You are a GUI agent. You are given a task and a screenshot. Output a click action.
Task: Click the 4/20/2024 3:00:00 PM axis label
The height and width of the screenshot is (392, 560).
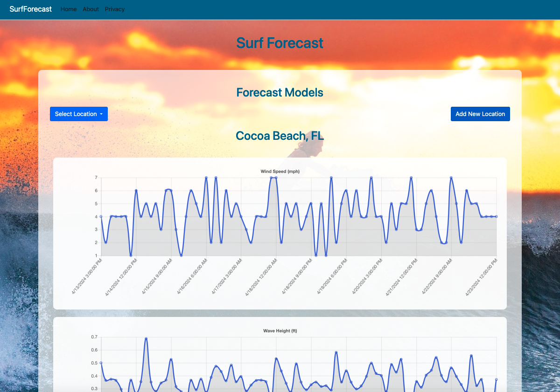coord(366,277)
